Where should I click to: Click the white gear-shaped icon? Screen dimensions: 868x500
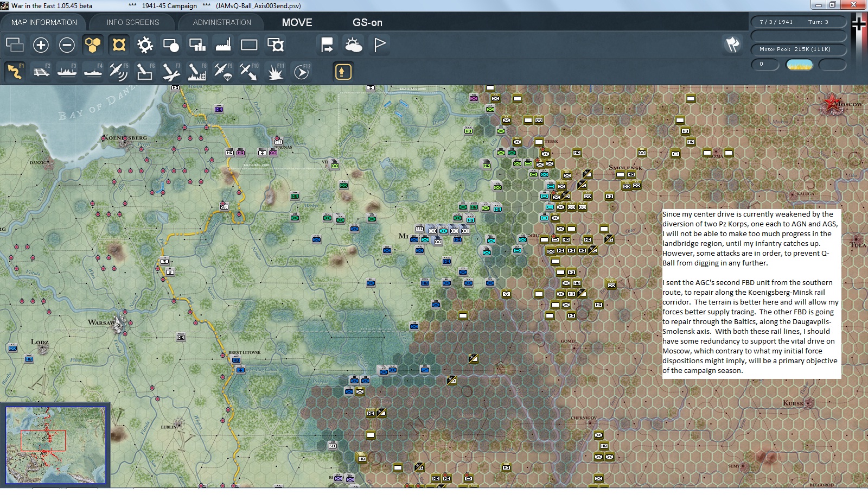point(145,45)
